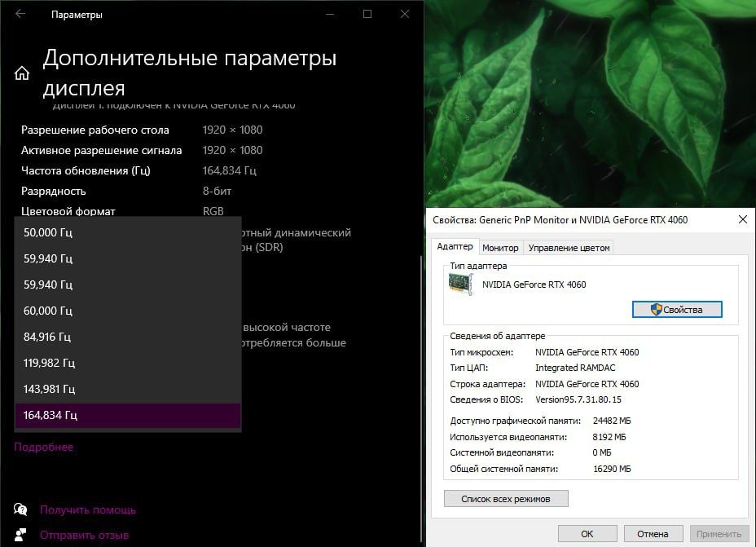Choose the highlighted 164,834 Гц option

click(x=128, y=415)
